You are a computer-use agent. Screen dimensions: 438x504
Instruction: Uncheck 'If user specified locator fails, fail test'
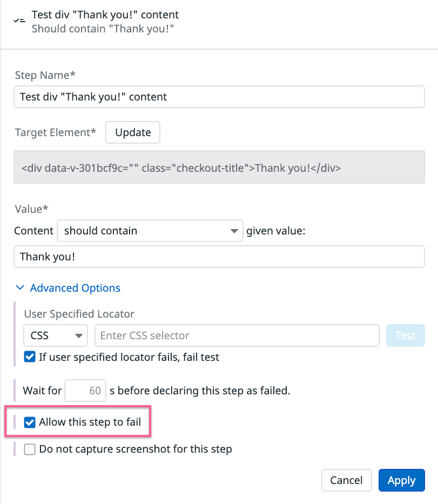[29, 357]
